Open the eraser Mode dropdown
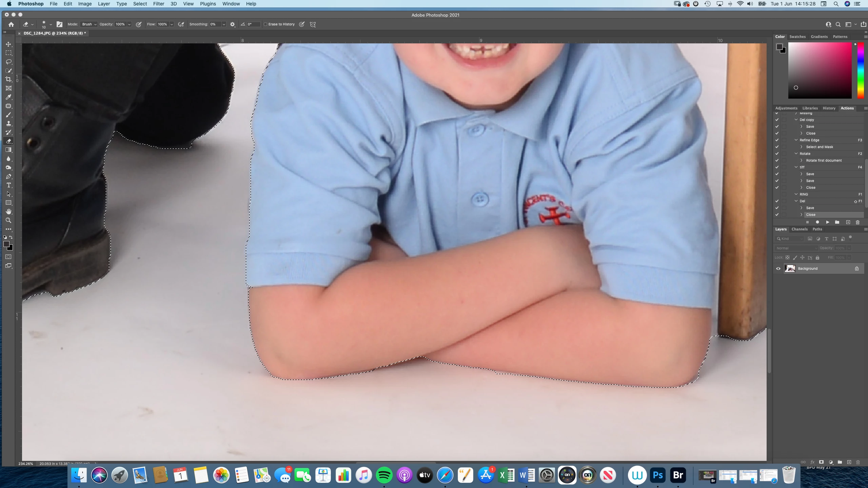868x488 pixels. point(90,24)
